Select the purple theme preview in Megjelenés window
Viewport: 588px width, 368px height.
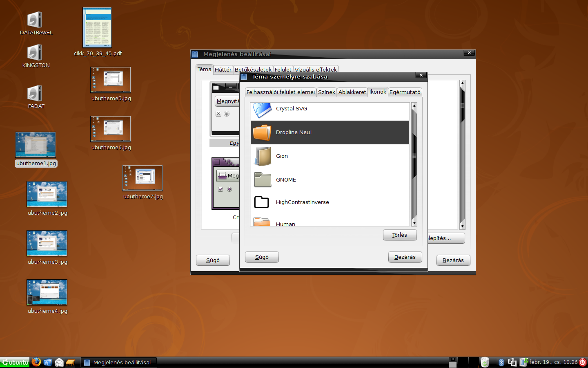pyautogui.click(x=225, y=183)
